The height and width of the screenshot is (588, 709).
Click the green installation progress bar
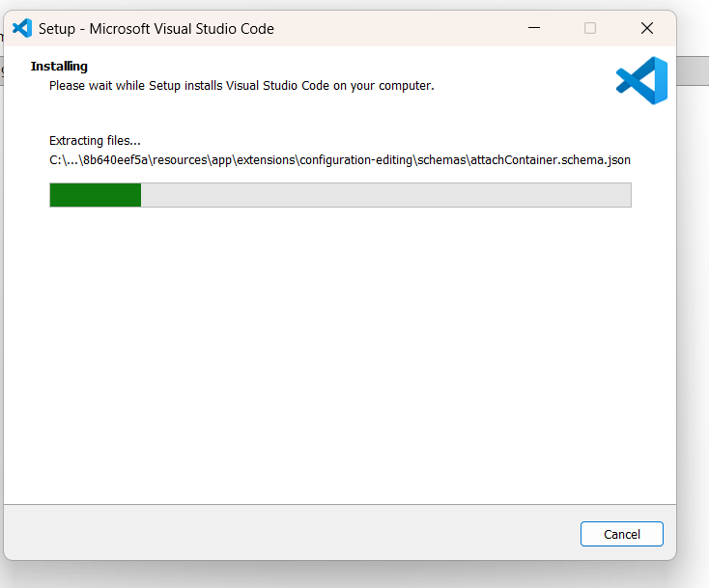coord(340,195)
